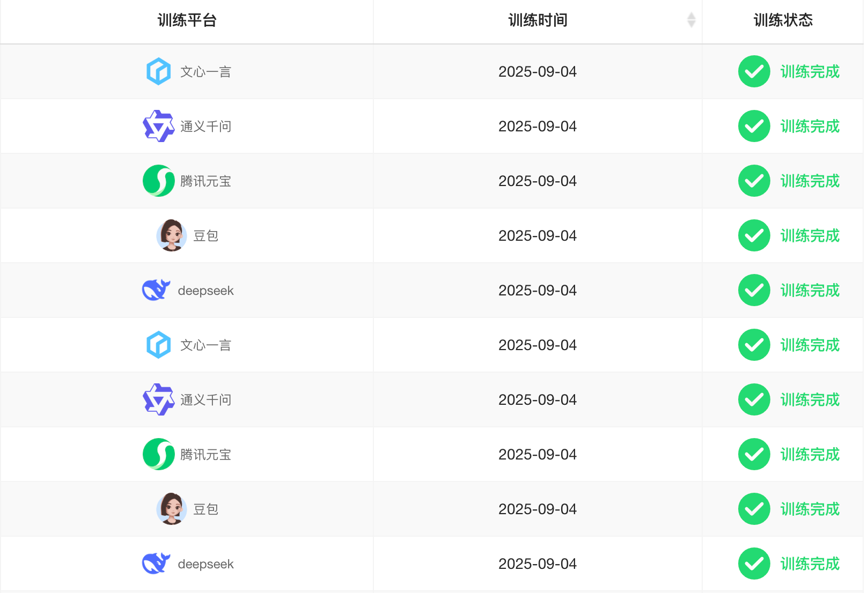Click the first 文心一言 logo icon
The image size is (868, 593).
159,71
